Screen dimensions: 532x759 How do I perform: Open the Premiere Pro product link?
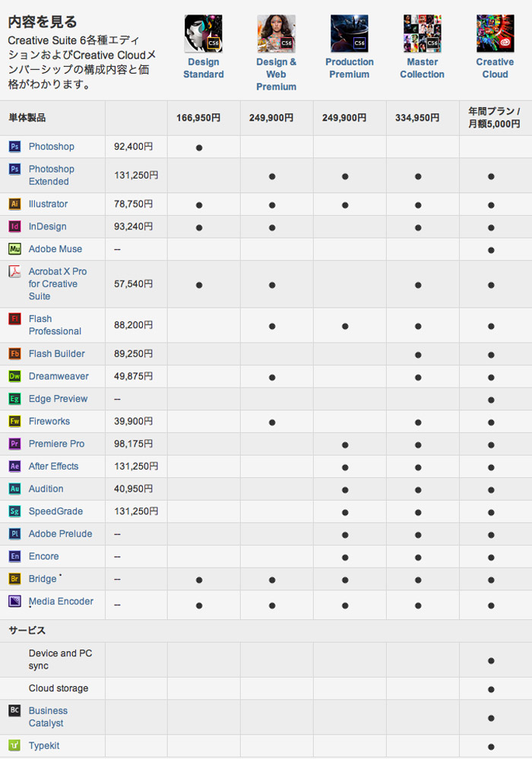56,444
